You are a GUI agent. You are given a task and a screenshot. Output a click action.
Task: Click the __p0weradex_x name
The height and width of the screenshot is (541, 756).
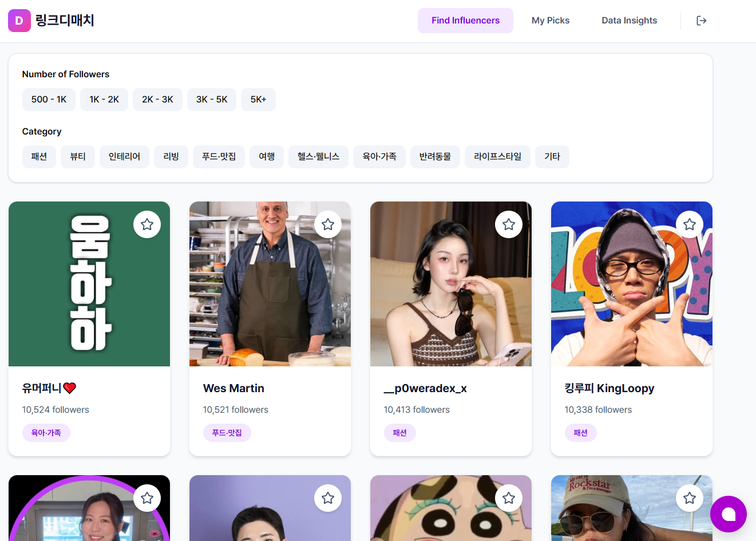(425, 388)
